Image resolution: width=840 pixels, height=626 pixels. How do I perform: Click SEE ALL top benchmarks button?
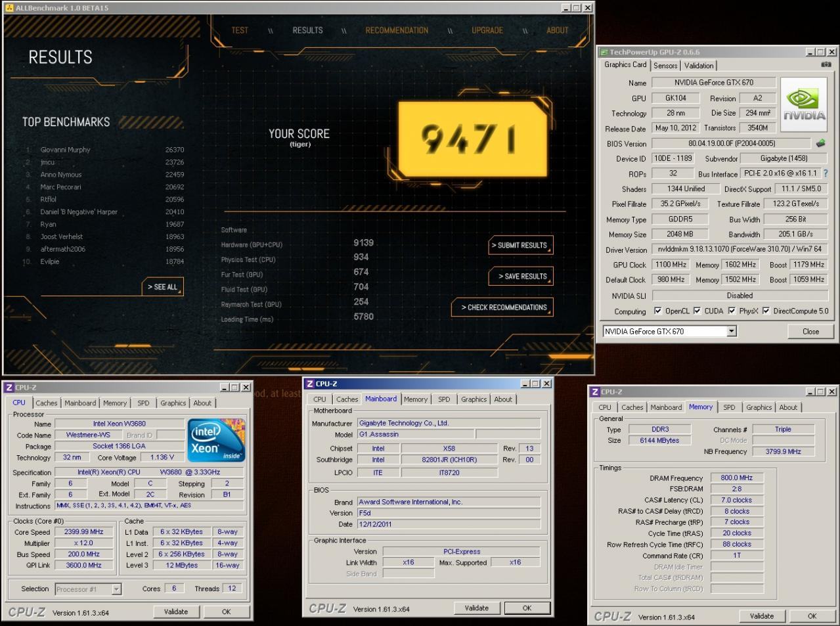(x=162, y=287)
